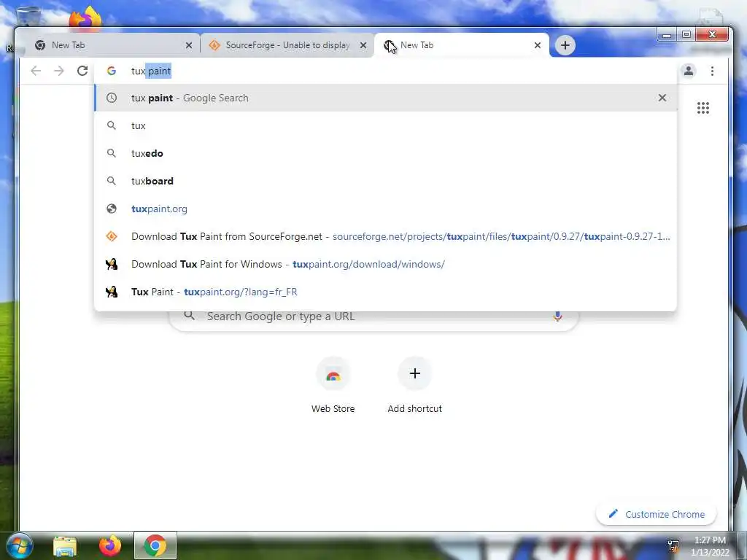The height and width of the screenshot is (560, 747).
Task: Switch to the first New Tab
Action: tap(111, 45)
